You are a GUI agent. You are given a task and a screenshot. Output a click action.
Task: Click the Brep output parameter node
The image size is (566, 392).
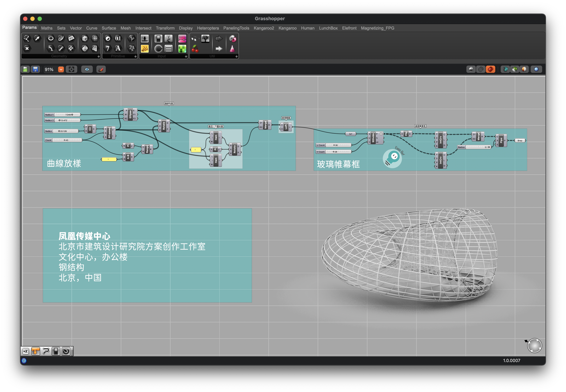click(520, 141)
